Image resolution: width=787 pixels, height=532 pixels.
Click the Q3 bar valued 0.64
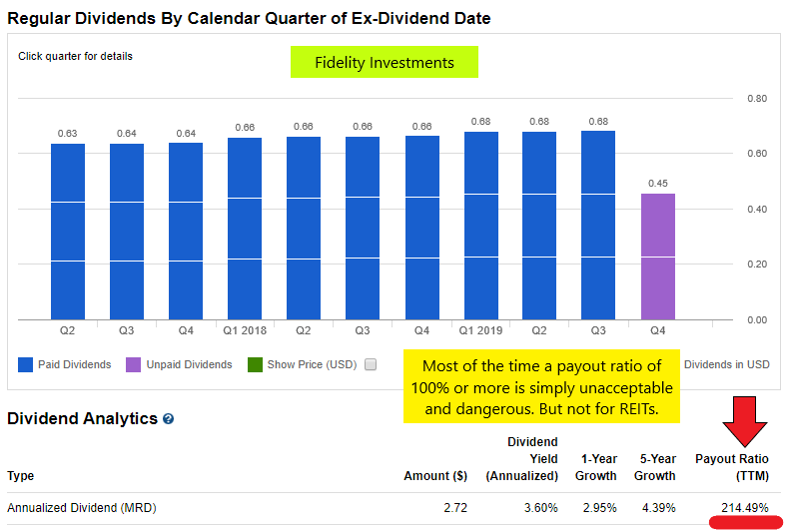[x=127, y=232]
